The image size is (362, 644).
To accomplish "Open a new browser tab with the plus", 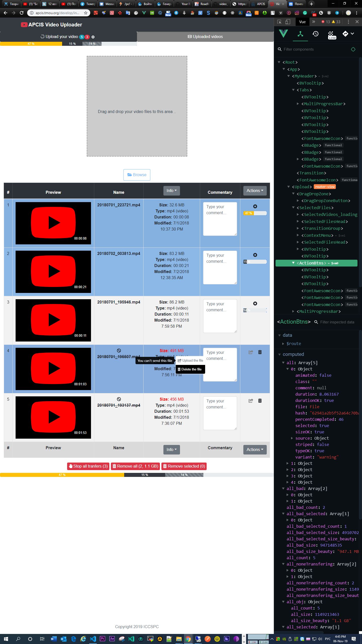I will [311, 4].
